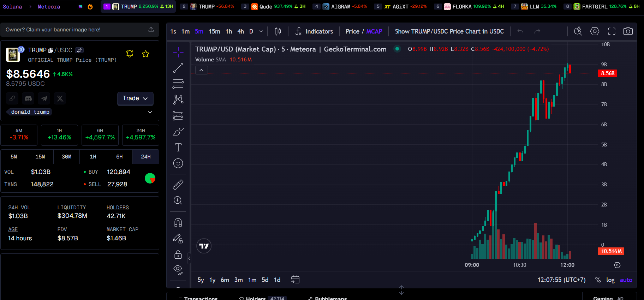Select the 1m timeframe
This screenshot has height=300, width=644.
click(185, 31)
